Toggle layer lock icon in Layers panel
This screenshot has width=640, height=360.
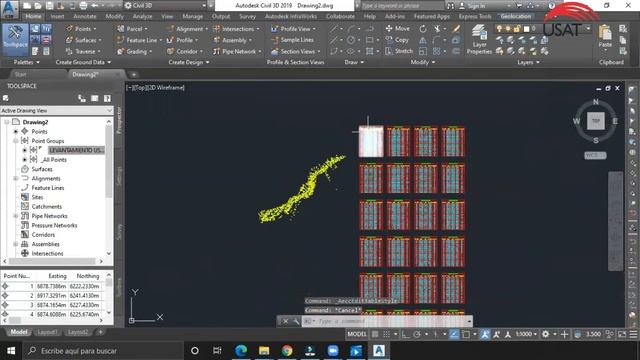pos(516,29)
